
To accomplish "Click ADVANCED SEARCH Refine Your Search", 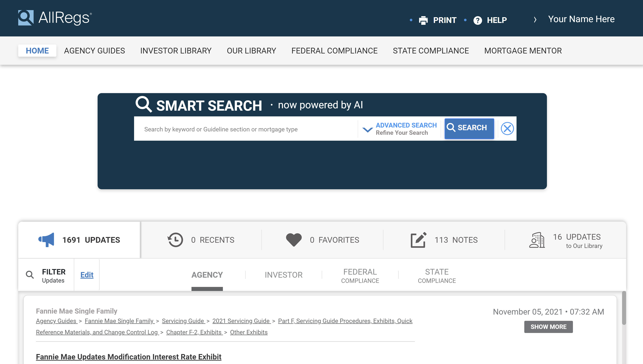I will click(x=406, y=129).
